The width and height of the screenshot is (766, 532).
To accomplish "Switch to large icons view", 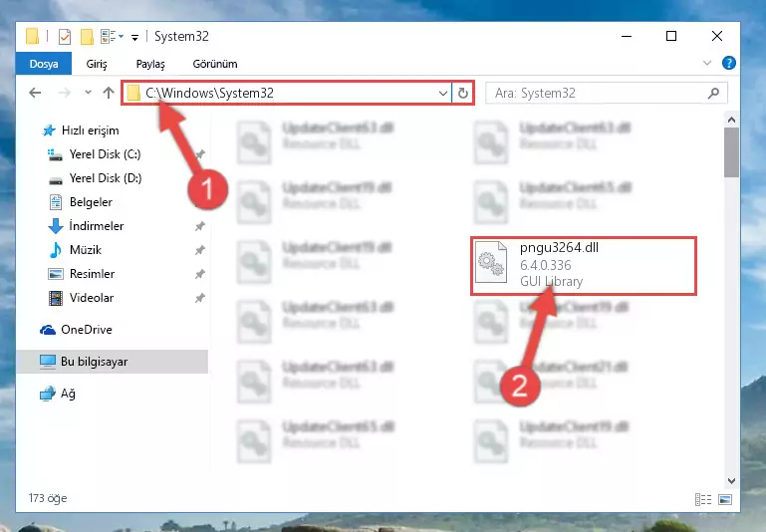I will 725,499.
